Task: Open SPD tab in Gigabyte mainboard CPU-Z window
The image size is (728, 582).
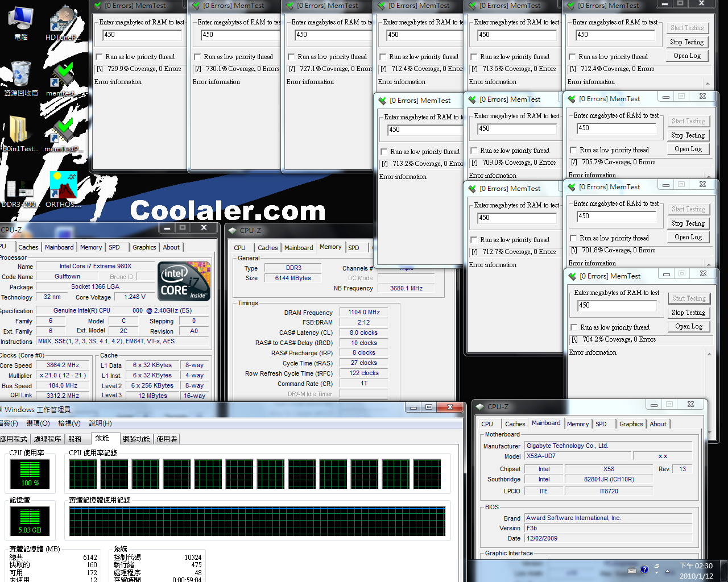Action: [x=601, y=424]
